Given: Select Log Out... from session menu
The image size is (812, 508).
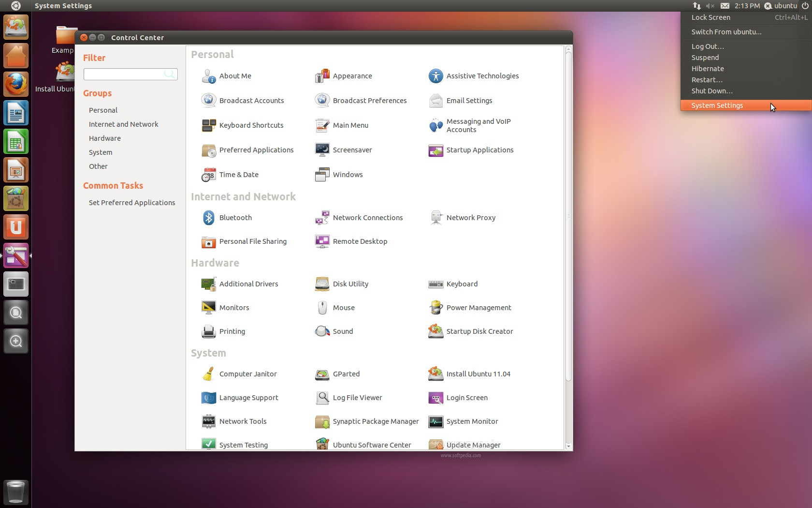Looking at the screenshot, I should [746, 46].
